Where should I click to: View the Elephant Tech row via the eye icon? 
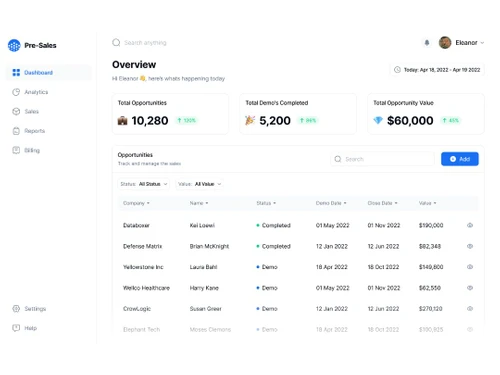(x=470, y=330)
